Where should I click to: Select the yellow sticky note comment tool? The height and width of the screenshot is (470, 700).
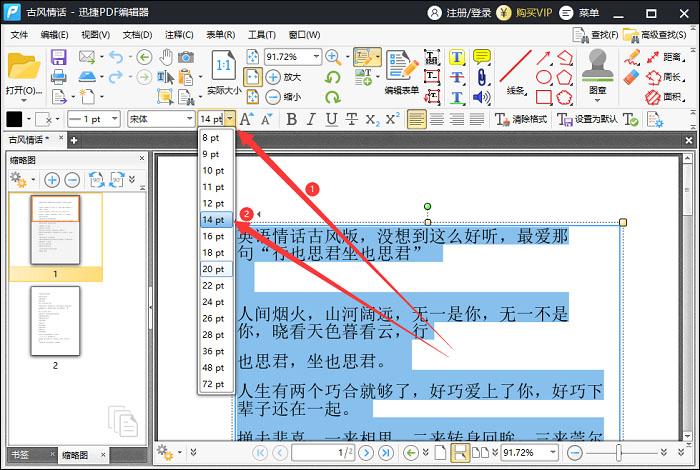click(x=481, y=57)
